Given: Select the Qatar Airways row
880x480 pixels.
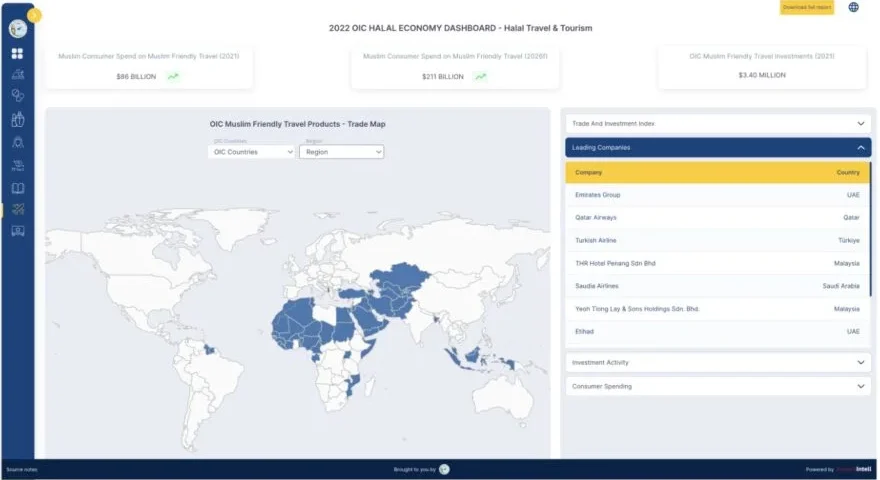Looking at the screenshot, I should (x=717, y=217).
